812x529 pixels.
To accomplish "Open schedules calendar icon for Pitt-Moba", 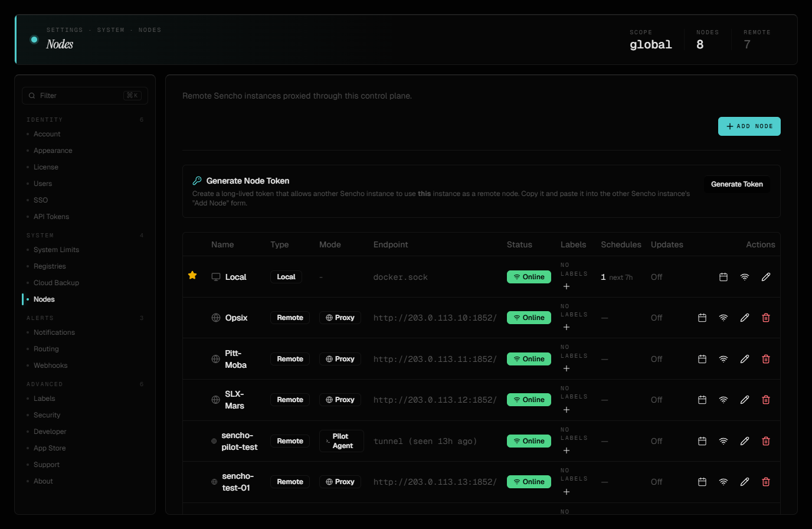I will point(702,359).
